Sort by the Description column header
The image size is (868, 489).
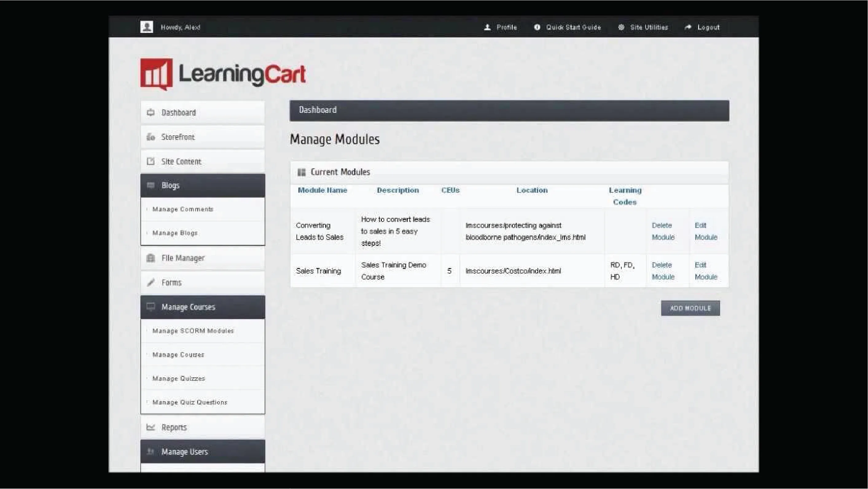coord(398,190)
